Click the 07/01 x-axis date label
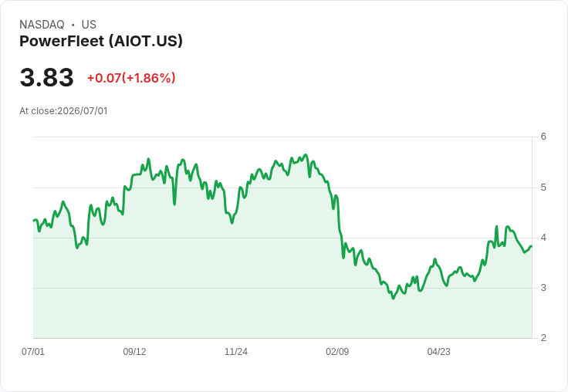568x392 pixels. 33,351
